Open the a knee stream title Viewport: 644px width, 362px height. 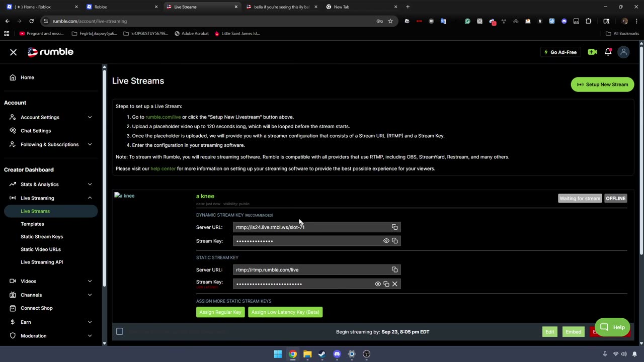(x=205, y=196)
